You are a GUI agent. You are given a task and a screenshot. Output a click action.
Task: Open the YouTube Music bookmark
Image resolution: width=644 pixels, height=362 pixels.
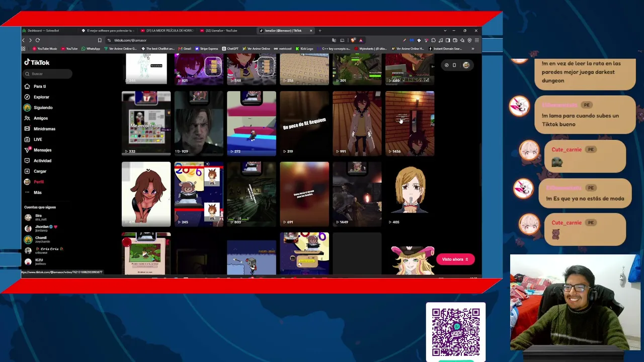pyautogui.click(x=45, y=49)
